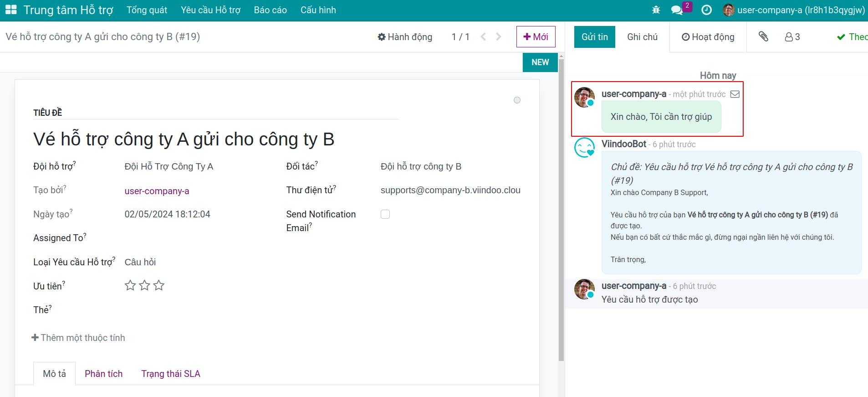868x397 pixels.
Task: Open the user-company-a creator link
Action: point(157,191)
